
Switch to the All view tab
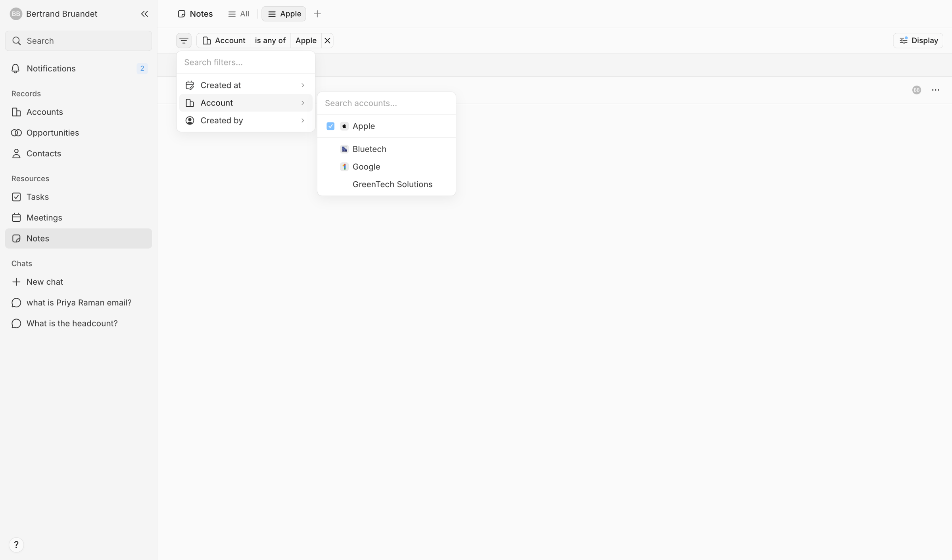click(x=239, y=14)
